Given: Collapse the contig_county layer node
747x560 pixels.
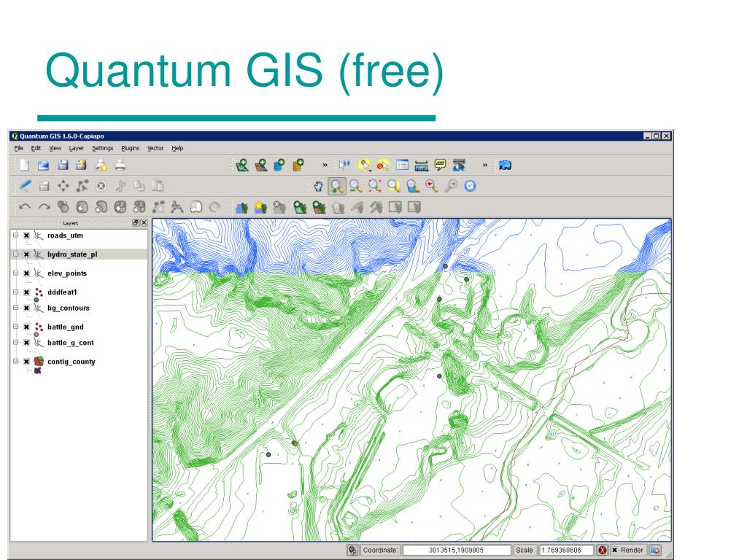Looking at the screenshot, I should [x=16, y=362].
